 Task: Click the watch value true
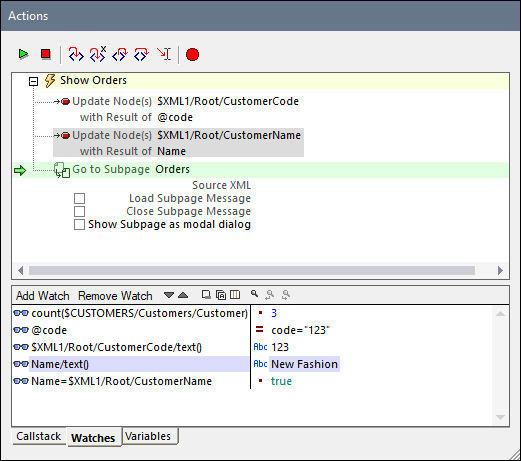click(x=281, y=381)
